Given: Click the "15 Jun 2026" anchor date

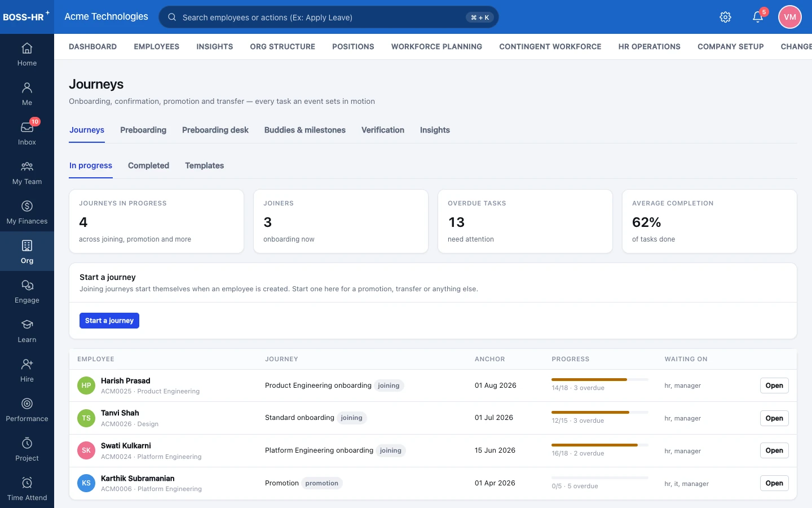Looking at the screenshot, I should coord(495,450).
